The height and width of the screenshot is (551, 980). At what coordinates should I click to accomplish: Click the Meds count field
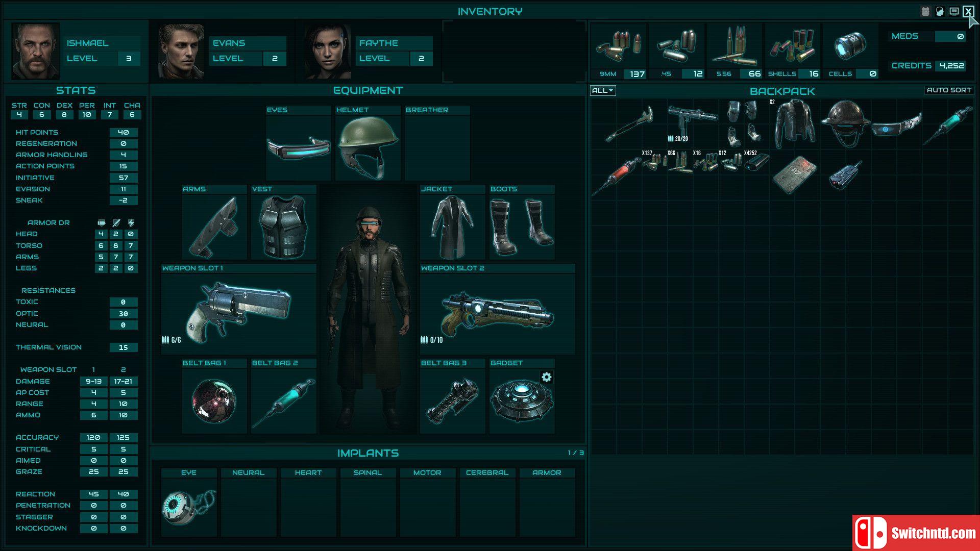[950, 36]
